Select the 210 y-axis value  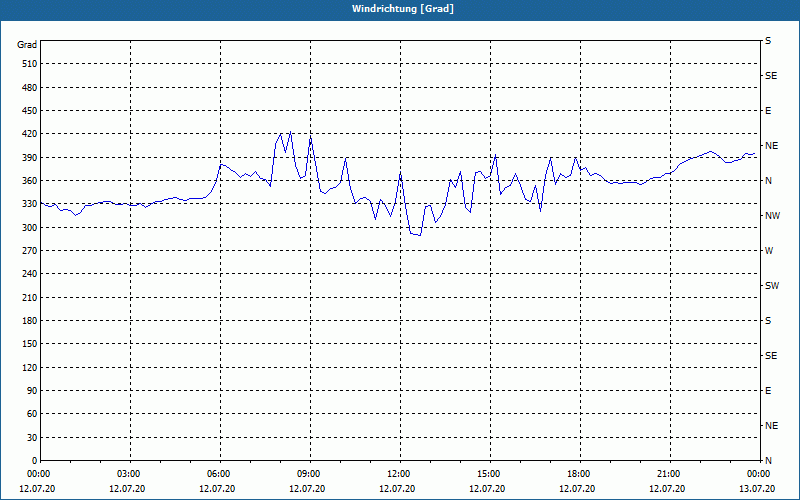pyautogui.click(x=30, y=297)
